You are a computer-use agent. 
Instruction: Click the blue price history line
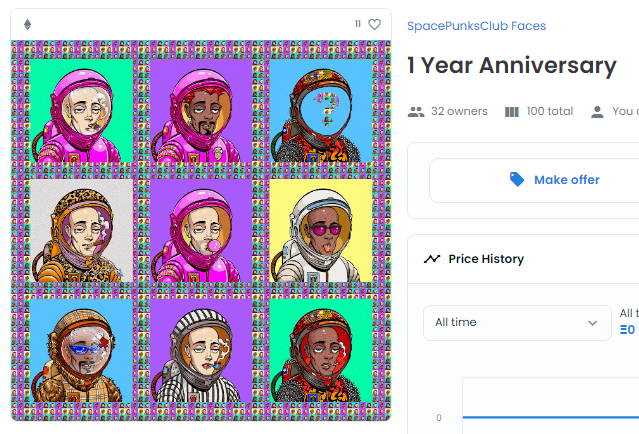(x=551, y=417)
